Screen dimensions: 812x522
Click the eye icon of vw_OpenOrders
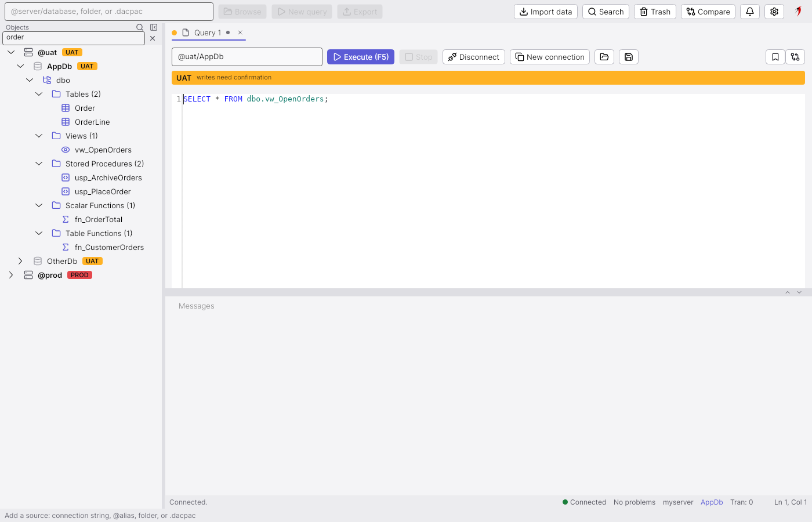click(66, 150)
